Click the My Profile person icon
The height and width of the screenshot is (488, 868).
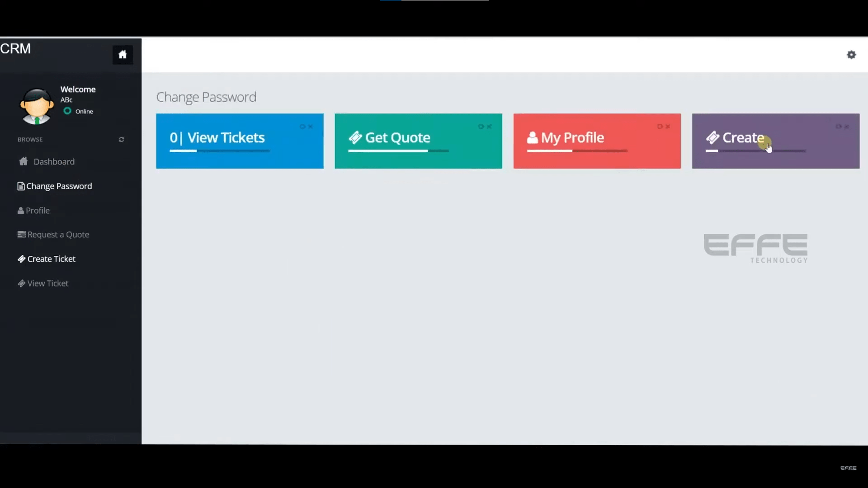(x=533, y=137)
